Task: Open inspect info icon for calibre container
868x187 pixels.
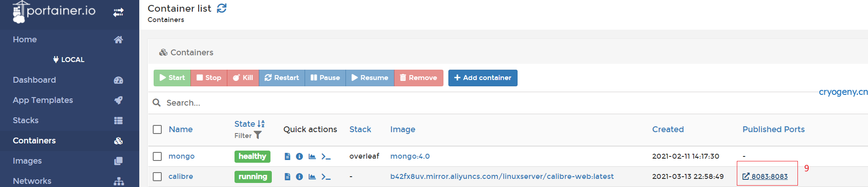Action: pos(300,177)
